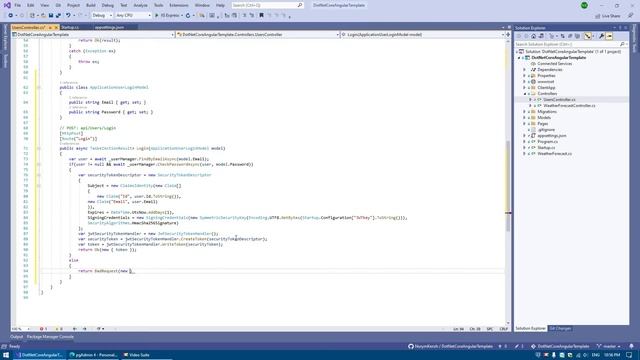Close the UsersController.cs tab

point(56,27)
